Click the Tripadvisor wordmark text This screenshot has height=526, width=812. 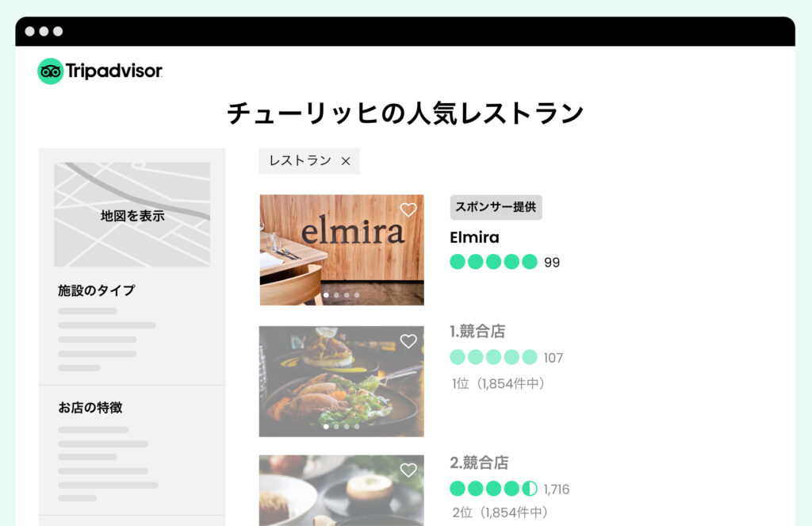pos(114,71)
